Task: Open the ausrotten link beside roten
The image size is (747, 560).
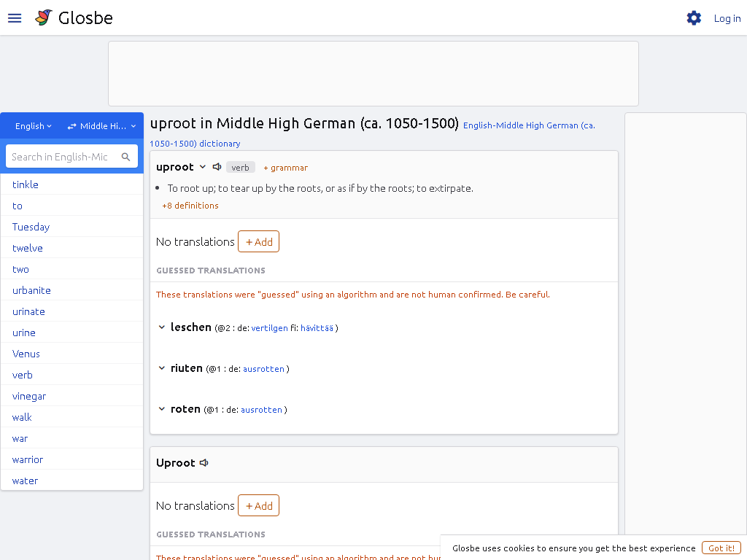Action: point(261,410)
